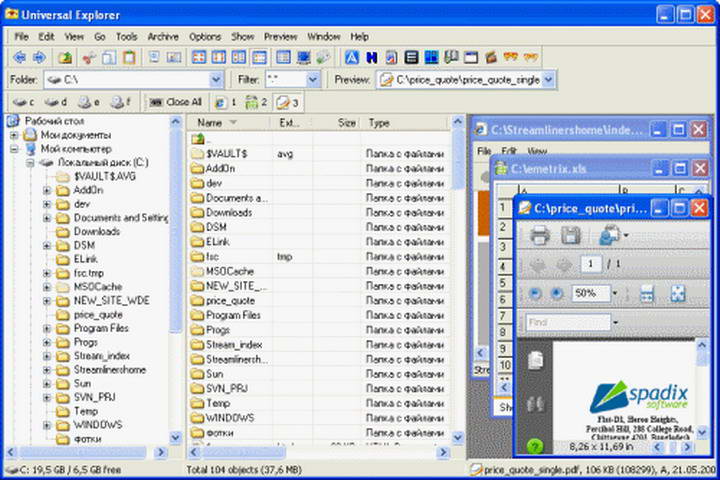
Task: Click the file list vertical scrollbar down arrow
Action: (x=458, y=438)
